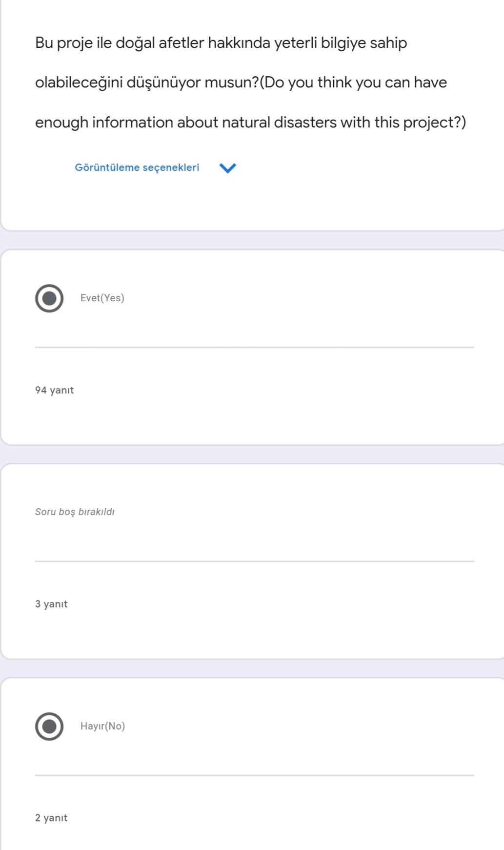
Task: Select the Hayır(No) radio button
Action: click(x=49, y=726)
